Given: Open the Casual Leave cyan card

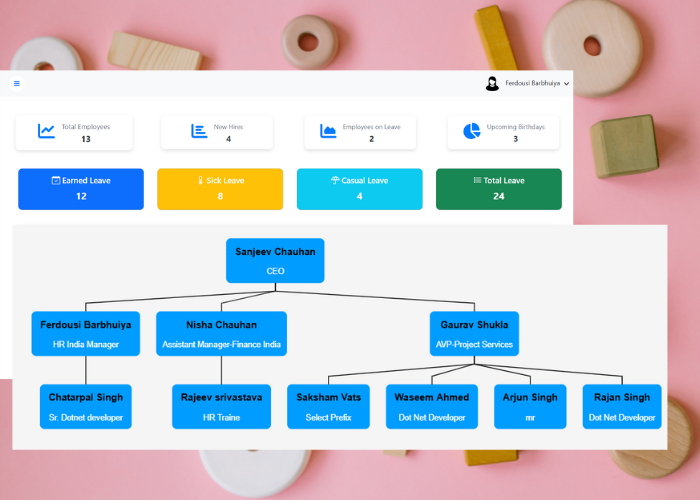Looking at the screenshot, I should (359, 189).
